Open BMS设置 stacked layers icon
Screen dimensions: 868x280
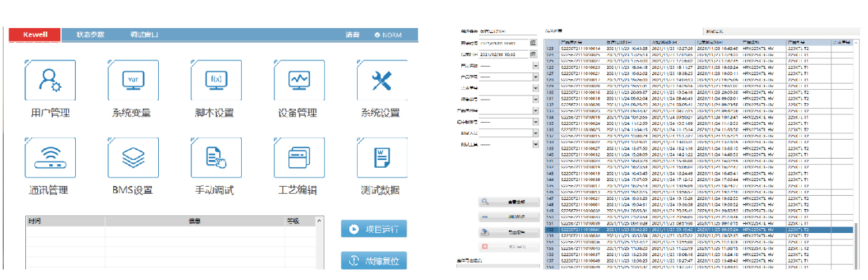(133, 157)
